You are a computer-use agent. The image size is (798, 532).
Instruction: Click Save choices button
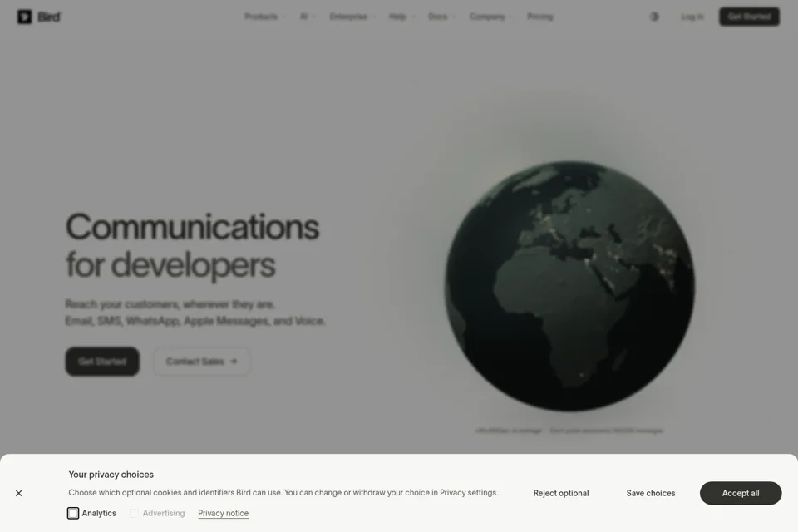pos(650,493)
